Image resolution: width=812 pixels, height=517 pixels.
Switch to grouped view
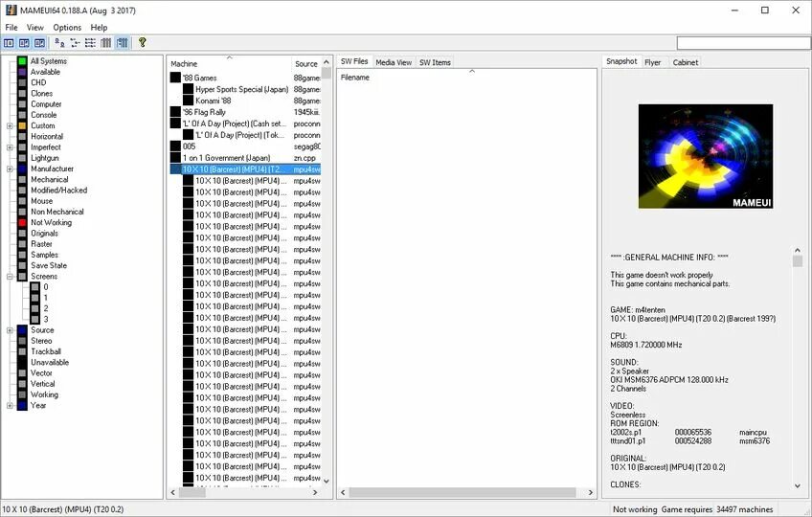coord(123,43)
